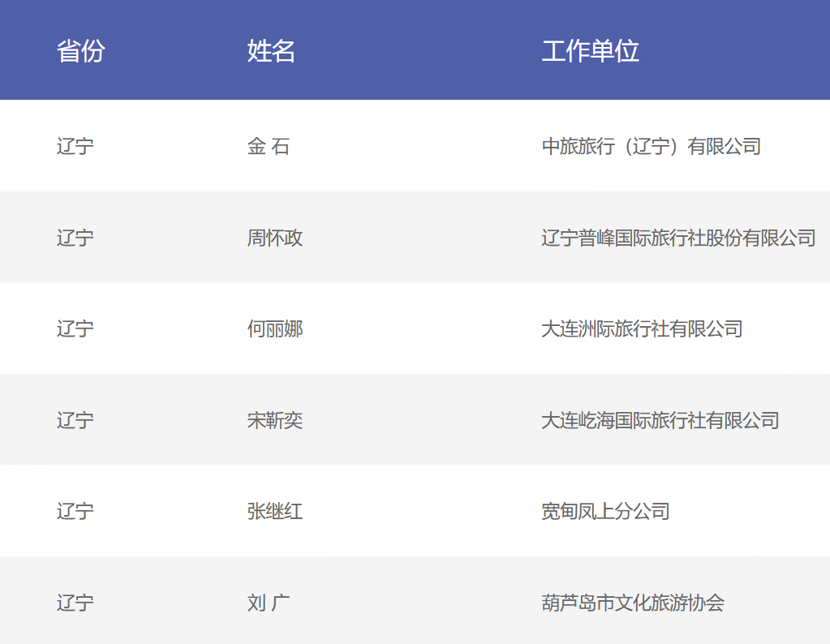Select the name 周怀政
830x644 pixels.
[x=275, y=238]
